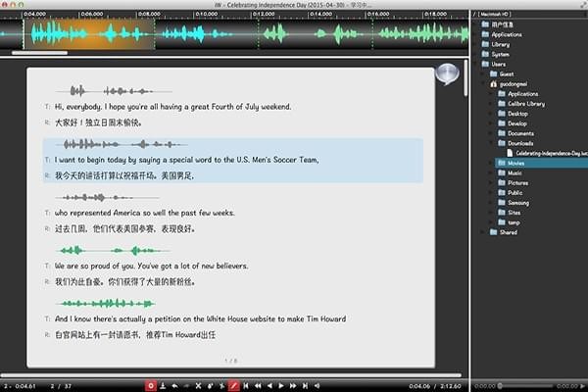Collapse the Downloads folder arrow
This screenshot has height=392, width=588.
pos(491,143)
